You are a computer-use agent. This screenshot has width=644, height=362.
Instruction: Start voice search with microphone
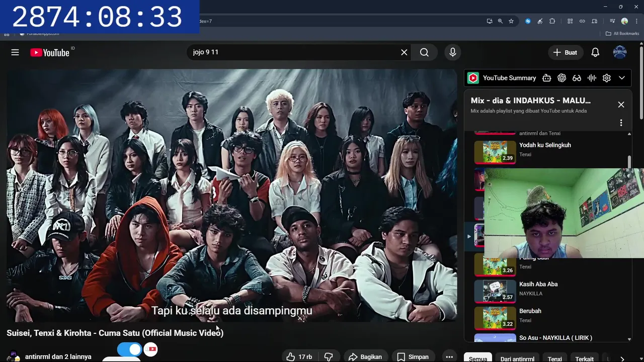[452, 52]
